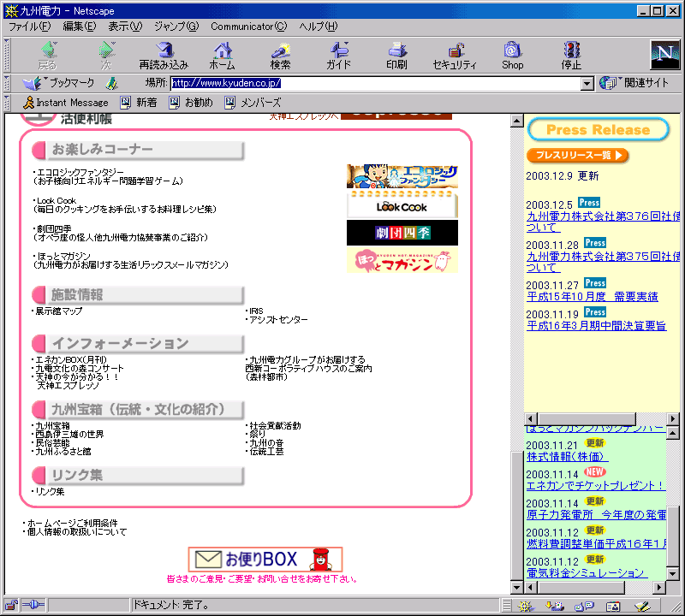Expand the location URL dropdown arrow

[587, 83]
